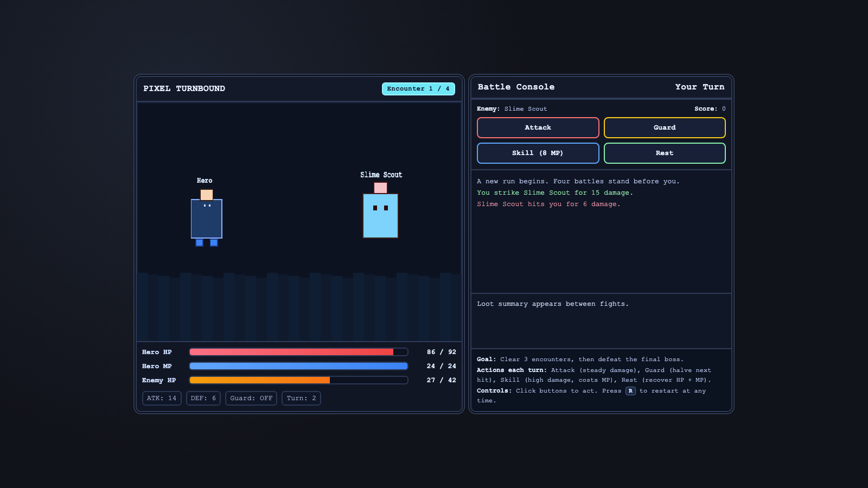868x488 pixels.
Task: Click the Encounter 1 / 4 badge
Action: pyautogui.click(x=418, y=89)
